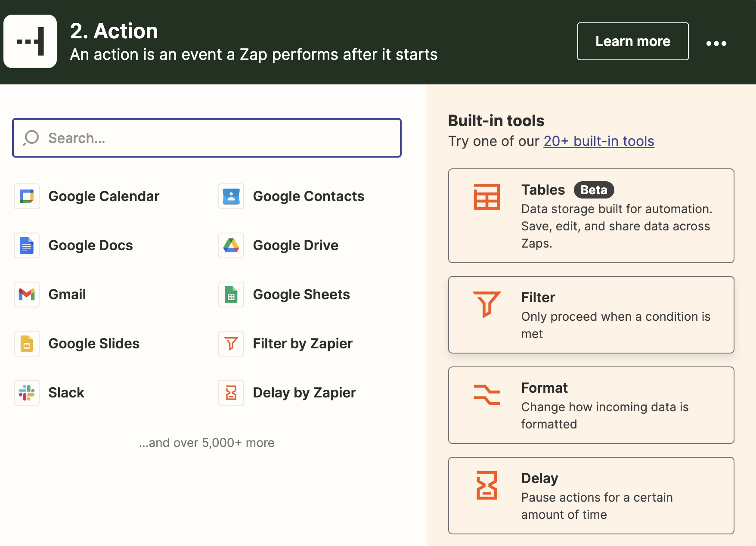
Task: Choose the Gmail envelope icon
Action: 27,295
